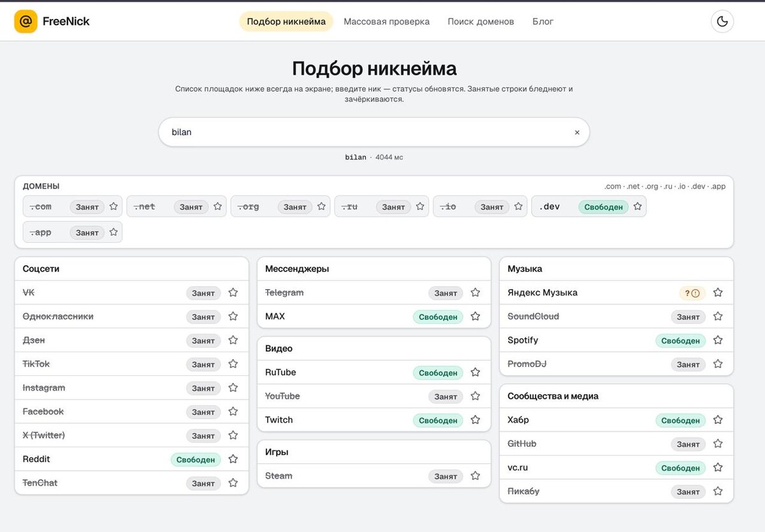Favorite the .dev domain star
The image size is (765, 532).
637,206
